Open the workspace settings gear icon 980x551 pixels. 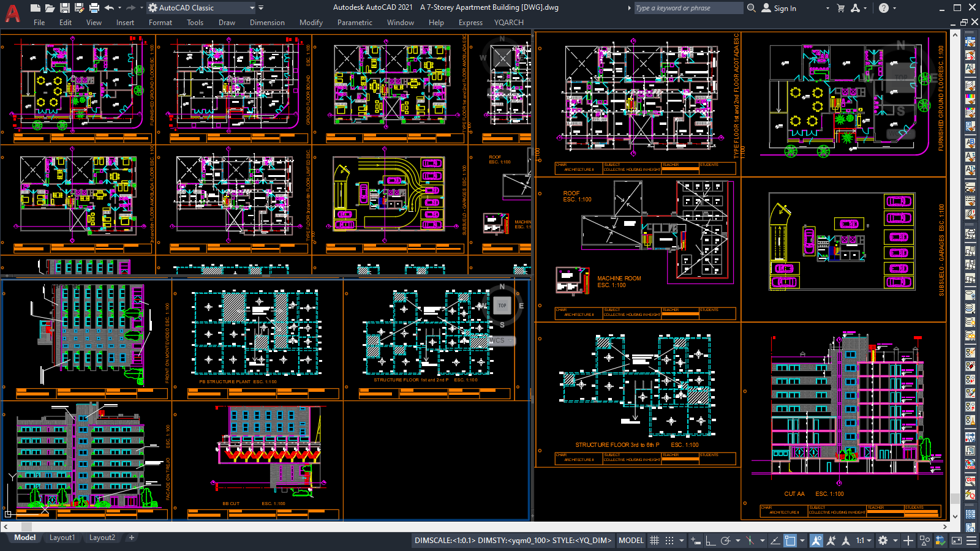881,540
